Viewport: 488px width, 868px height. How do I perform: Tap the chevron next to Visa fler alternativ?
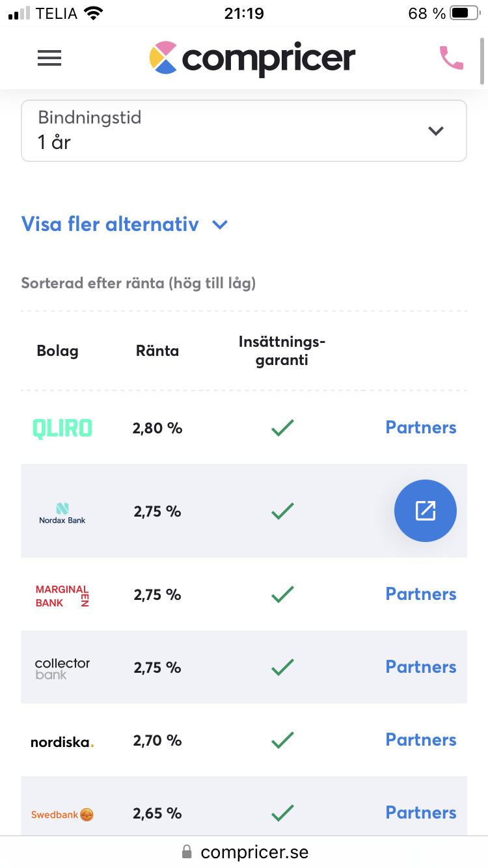pyautogui.click(x=220, y=225)
